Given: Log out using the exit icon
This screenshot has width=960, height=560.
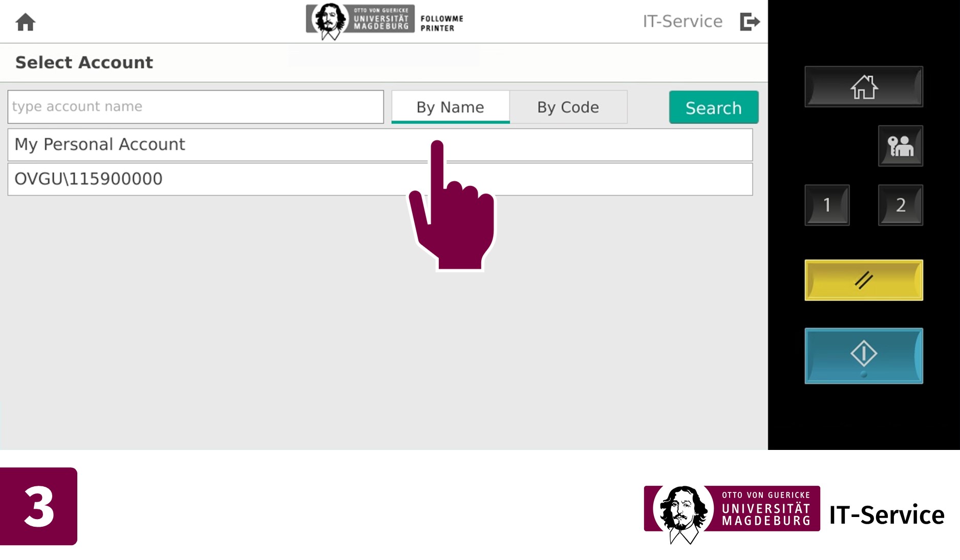Looking at the screenshot, I should point(750,21).
